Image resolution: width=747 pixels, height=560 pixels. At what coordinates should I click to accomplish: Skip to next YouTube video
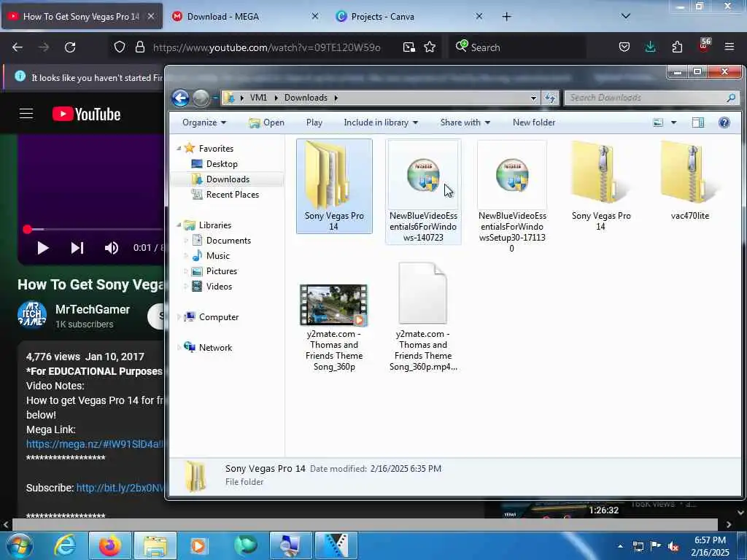(77, 248)
